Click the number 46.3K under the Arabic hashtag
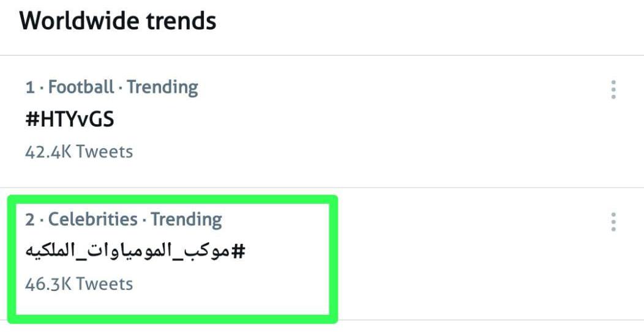644x332 pixels. point(48,284)
